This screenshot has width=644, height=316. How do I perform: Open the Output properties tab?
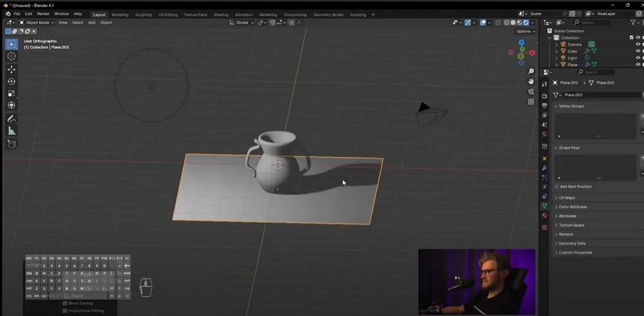545,106
